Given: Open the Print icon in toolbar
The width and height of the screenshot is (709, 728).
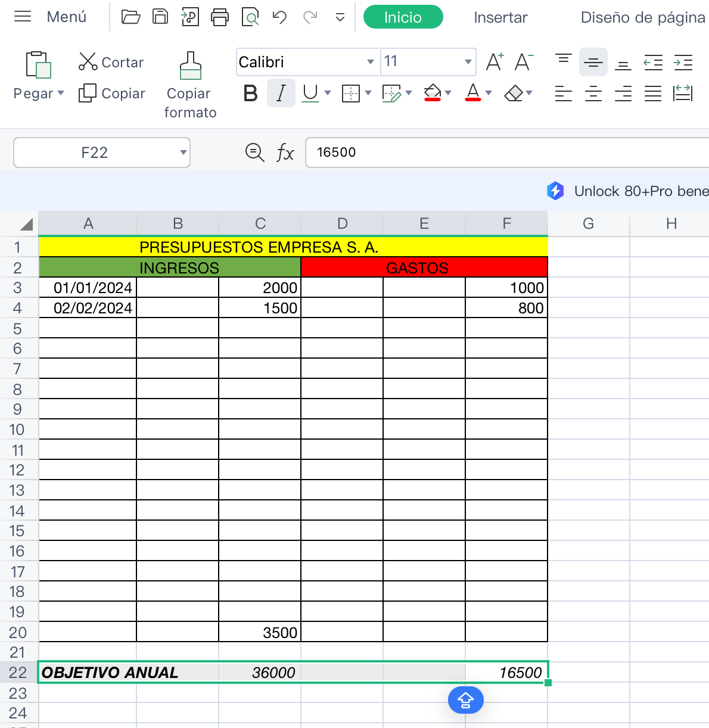Looking at the screenshot, I should click(220, 17).
